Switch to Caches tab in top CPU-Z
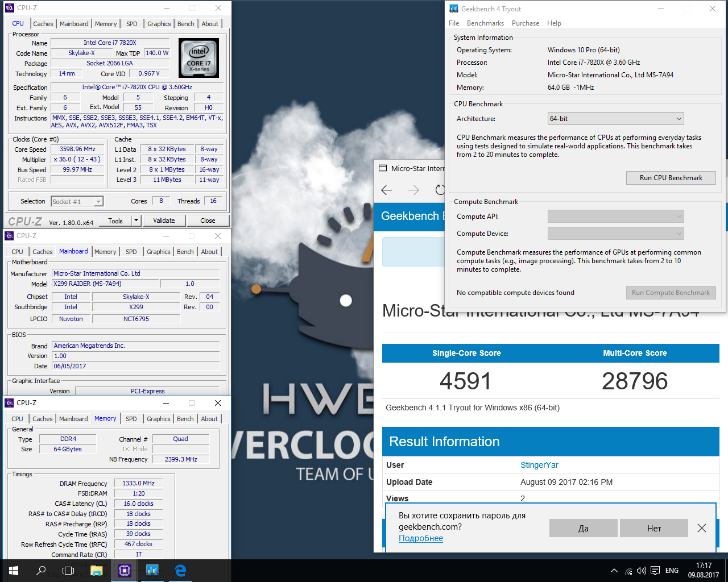This screenshot has height=582, width=728. coord(43,24)
